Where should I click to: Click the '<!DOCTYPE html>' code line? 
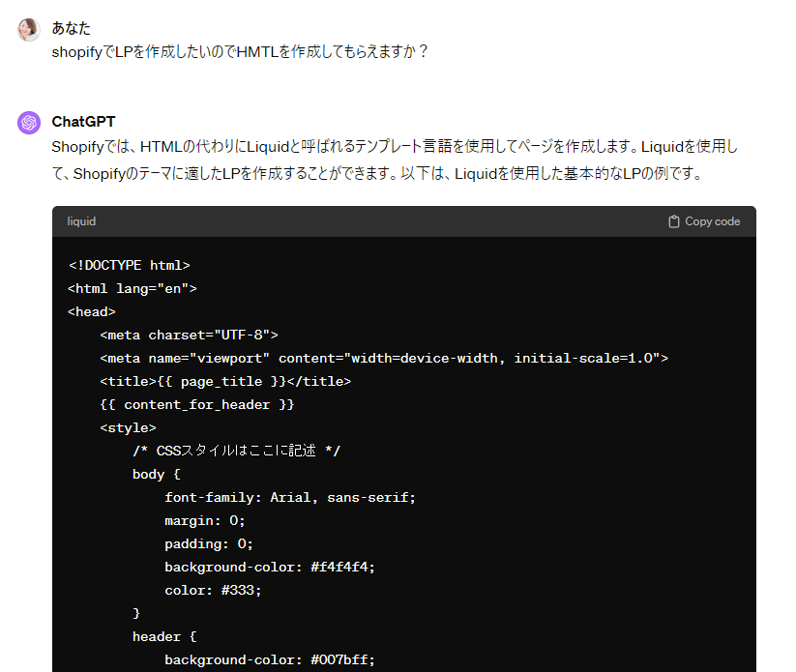[x=130, y=266]
